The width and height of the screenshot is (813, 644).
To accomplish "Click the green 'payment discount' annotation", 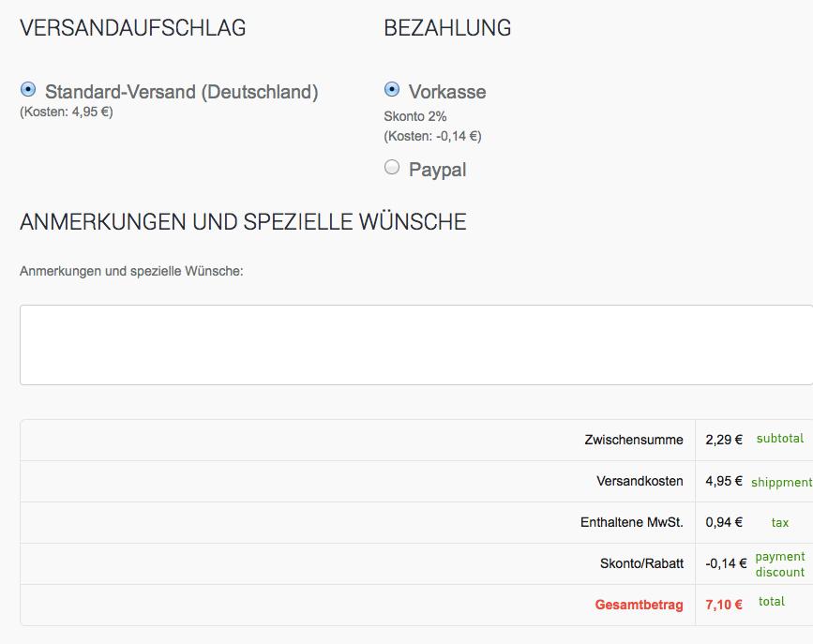I will tap(779, 563).
